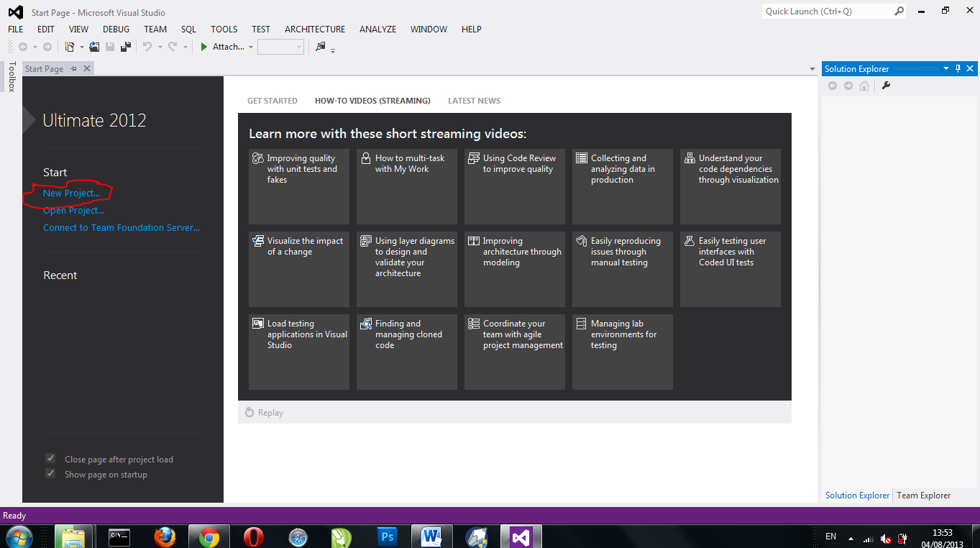
Task: Start debugging with the green Attach arrow
Action: [x=204, y=47]
